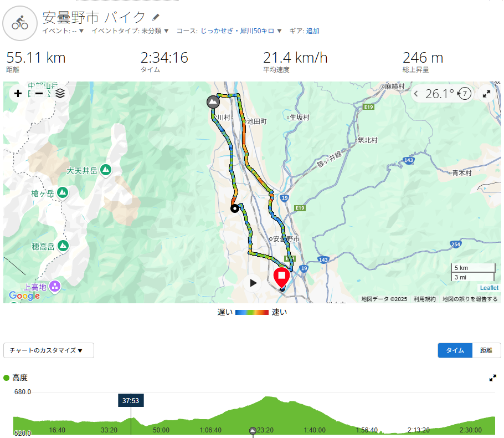Zoom out the map with minus button
Viewport: 504px width, 438px height.
[x=39, y=93]
